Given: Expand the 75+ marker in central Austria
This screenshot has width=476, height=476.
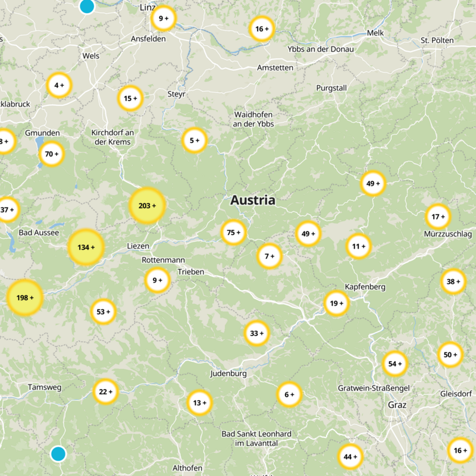Looking at the screenshot, I should coord(233,232).
